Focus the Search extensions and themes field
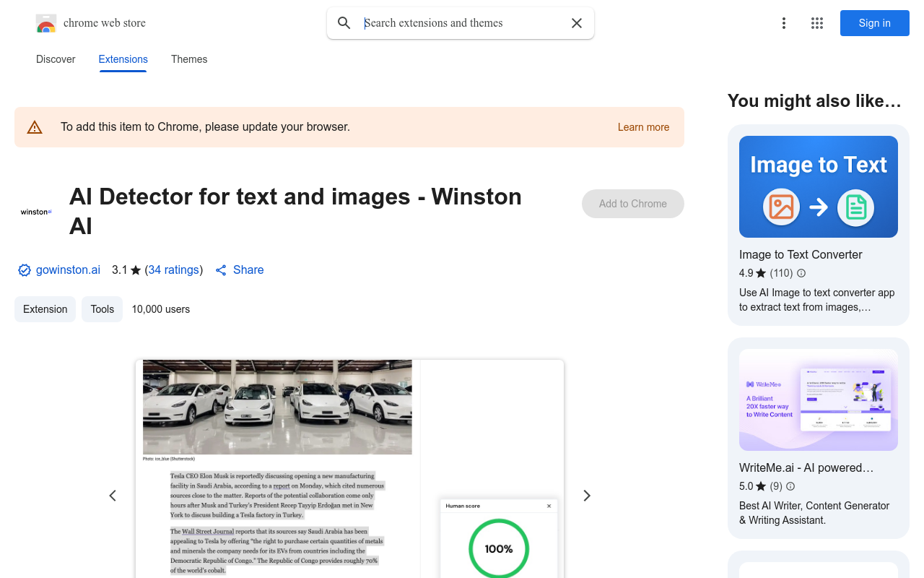 (x=462, y=23)
